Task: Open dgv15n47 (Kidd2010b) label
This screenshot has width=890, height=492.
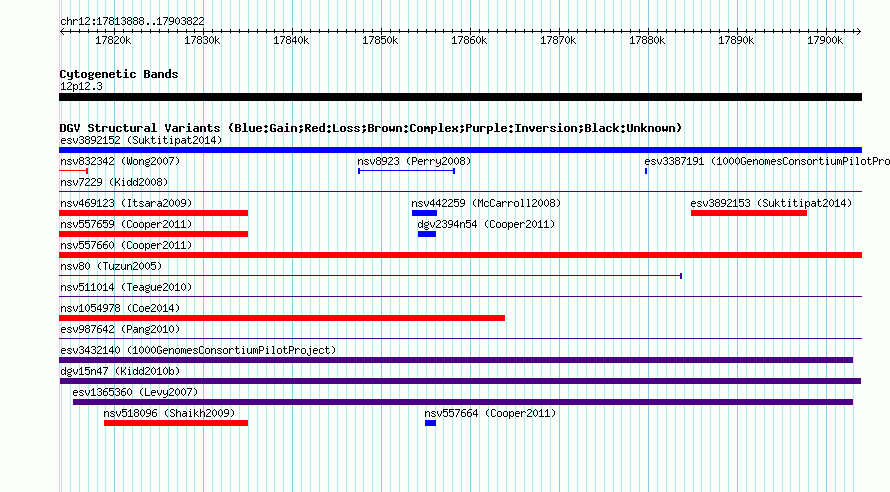Action: point(120,371)
